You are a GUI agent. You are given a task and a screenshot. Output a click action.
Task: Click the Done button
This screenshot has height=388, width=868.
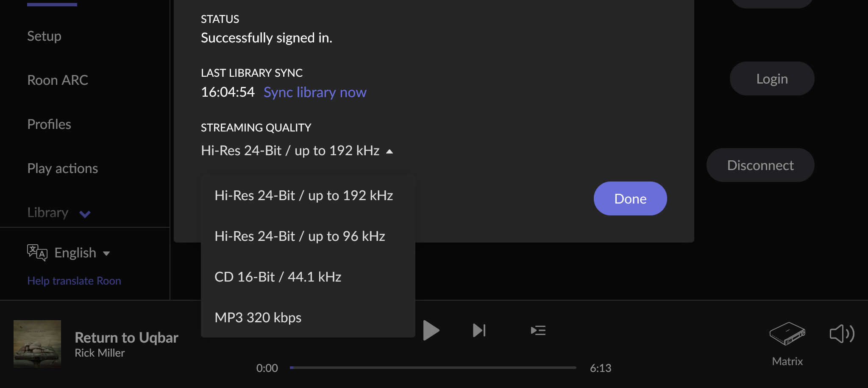[x=630, y=198]
